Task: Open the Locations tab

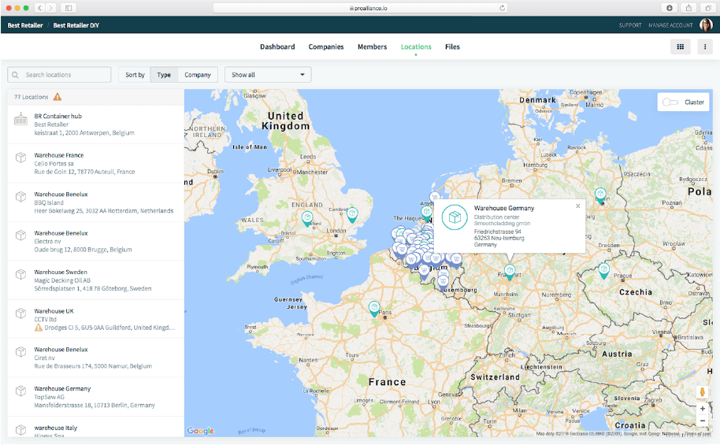Action: point(416,47)
